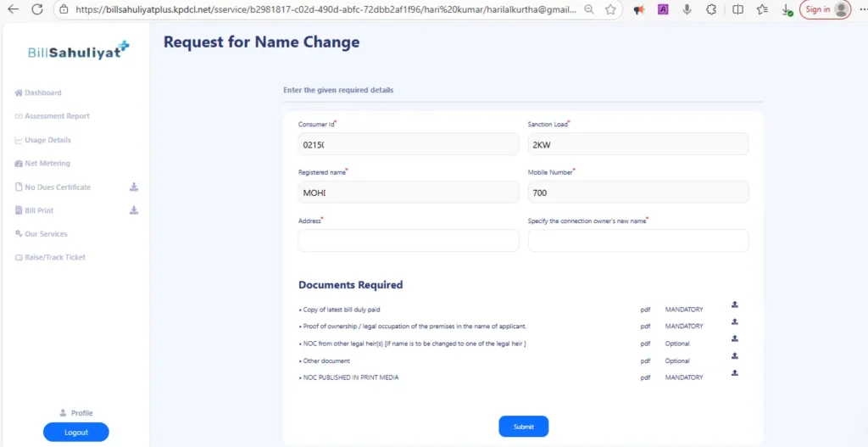Upload NOC from other legal heirs
868x447 pixels.
(x=735, y=338)
